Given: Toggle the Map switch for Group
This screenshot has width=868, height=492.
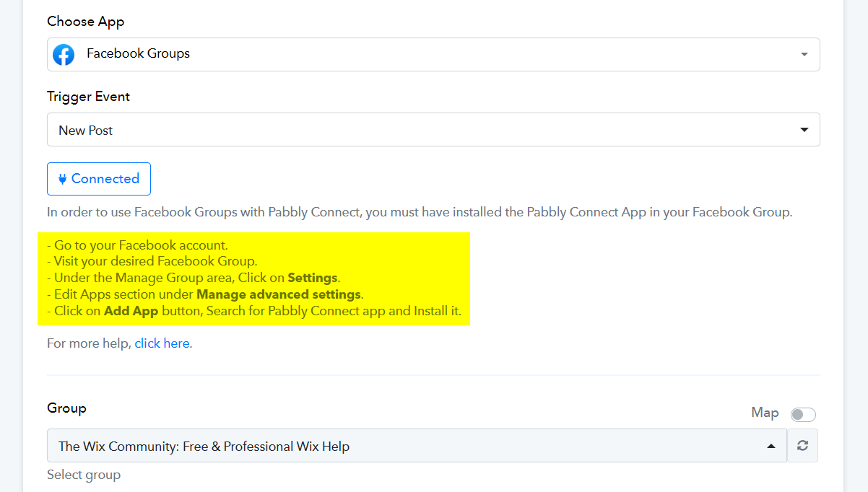Looking at the screenshot, I should point(803,414).
